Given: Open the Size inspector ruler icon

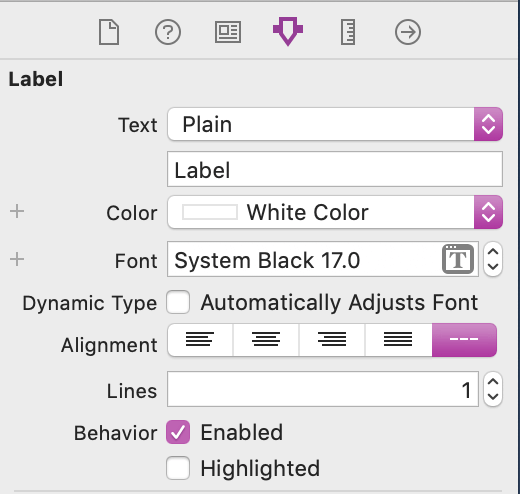Looking at the screenshot, I should point(348,32).
